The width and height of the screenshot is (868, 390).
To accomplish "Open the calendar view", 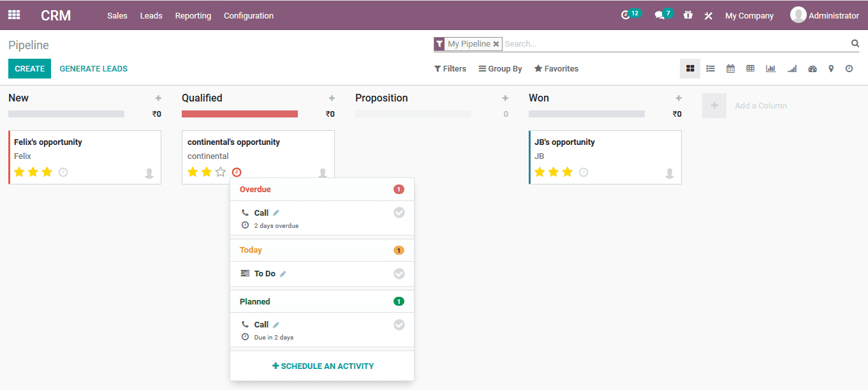I will click(730, 68).
